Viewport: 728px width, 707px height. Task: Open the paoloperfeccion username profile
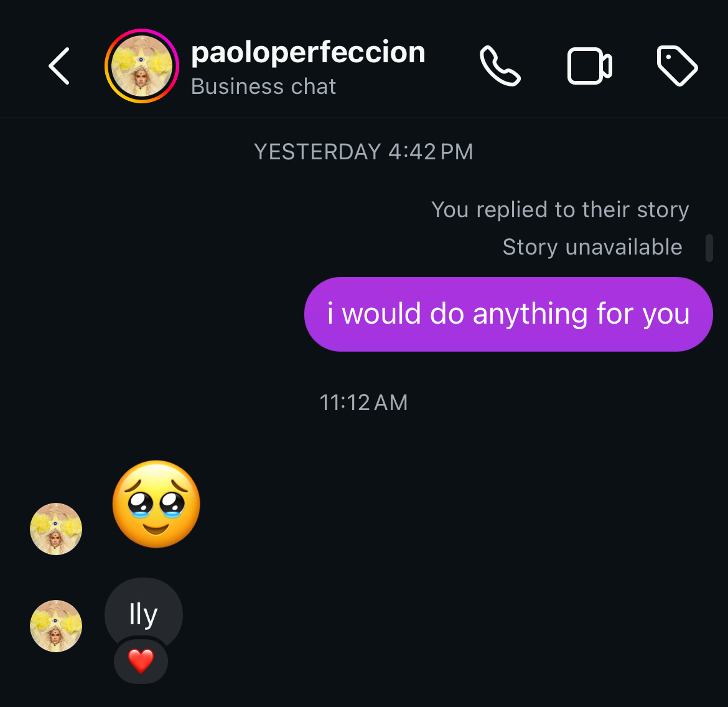[308, 52]
